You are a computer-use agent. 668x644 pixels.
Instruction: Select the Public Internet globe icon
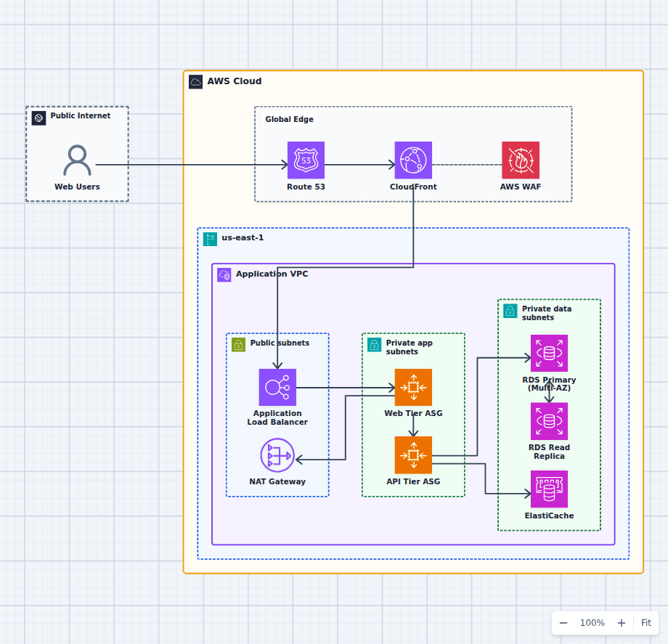pos(38,118)
